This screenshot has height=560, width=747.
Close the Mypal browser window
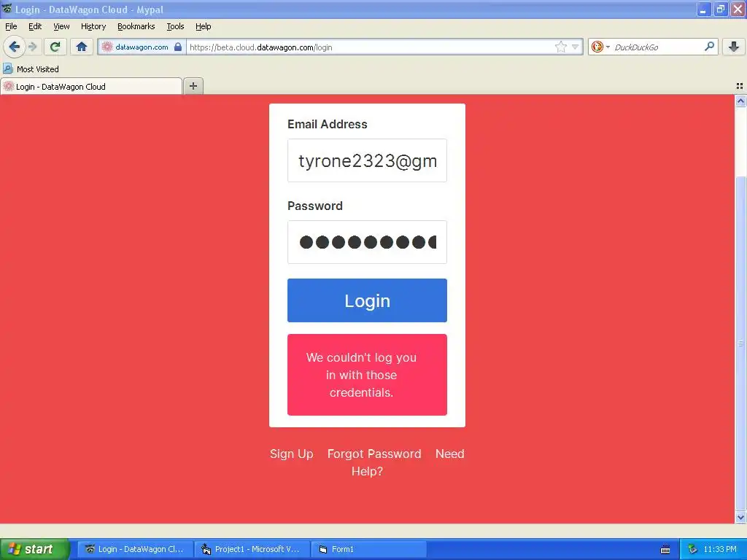coord(738,9)
